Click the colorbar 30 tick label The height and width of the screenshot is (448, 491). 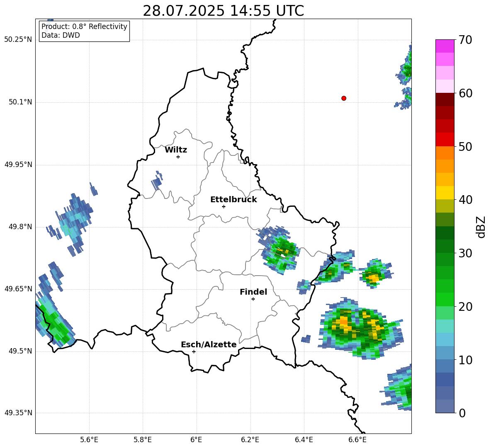point(465,253)
